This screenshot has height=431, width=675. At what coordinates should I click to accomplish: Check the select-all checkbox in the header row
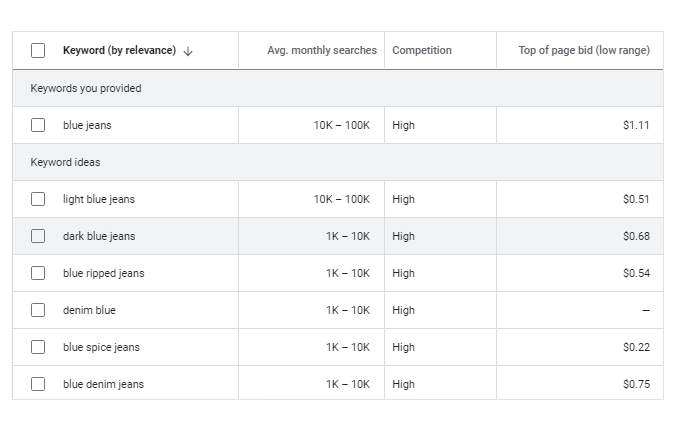coord(38,50)
